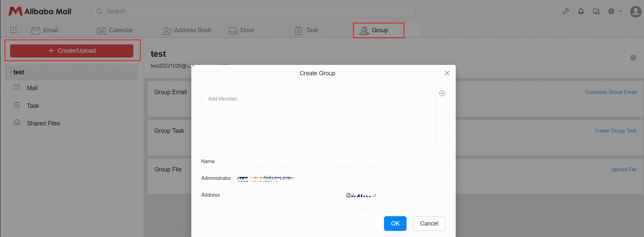Focus the group Name field

click(x=341, y=161)
